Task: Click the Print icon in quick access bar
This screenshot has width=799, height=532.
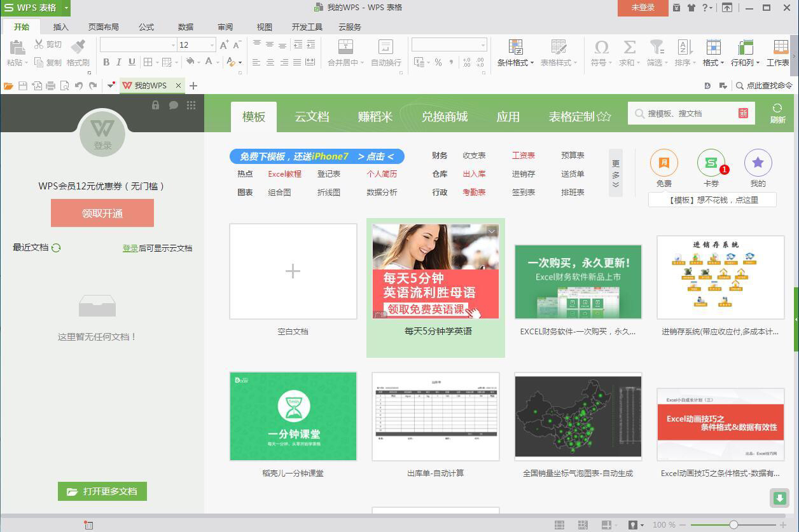Action: coord(51,86)
